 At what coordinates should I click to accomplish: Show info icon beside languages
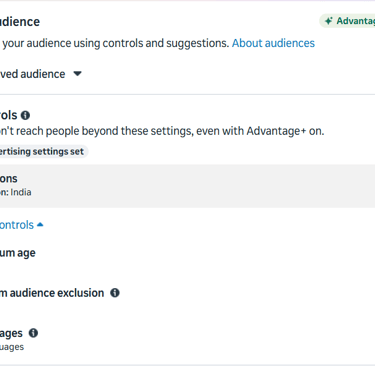point(33,333)
